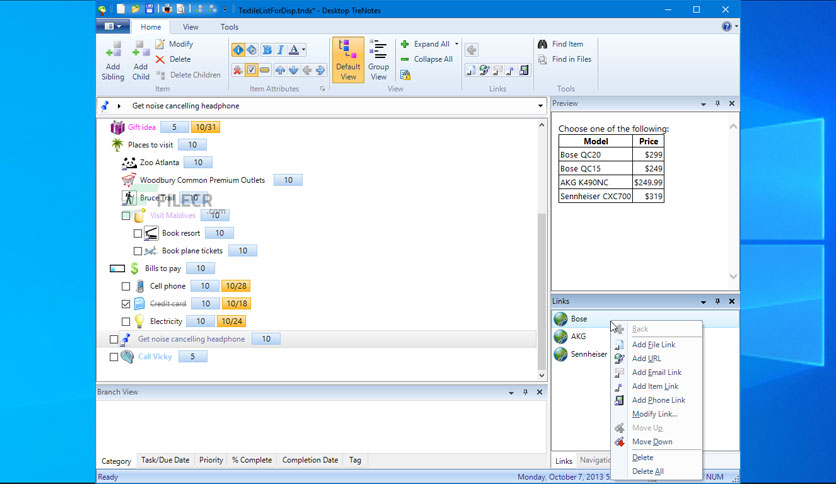The image size is (836, 484).
Task: Choose Delete All in context menu
Action: coord(656,471)
